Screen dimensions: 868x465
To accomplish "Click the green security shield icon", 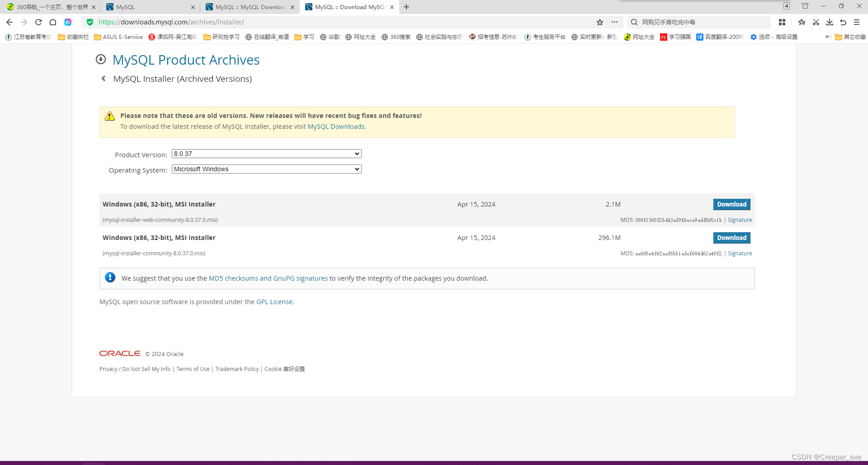I will point(90,22).
